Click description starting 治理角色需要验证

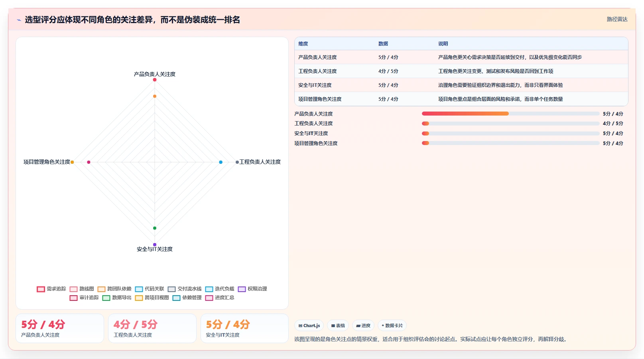coord(500,85)
